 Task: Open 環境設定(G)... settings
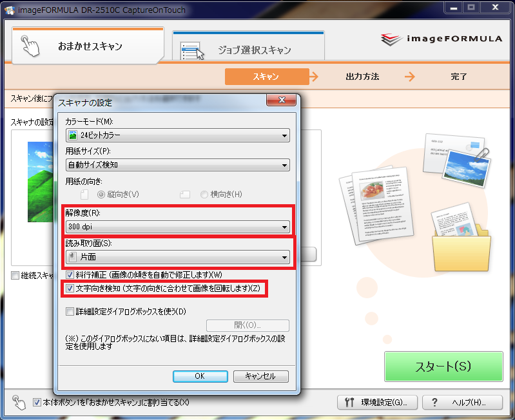click(x=377, y=402)
